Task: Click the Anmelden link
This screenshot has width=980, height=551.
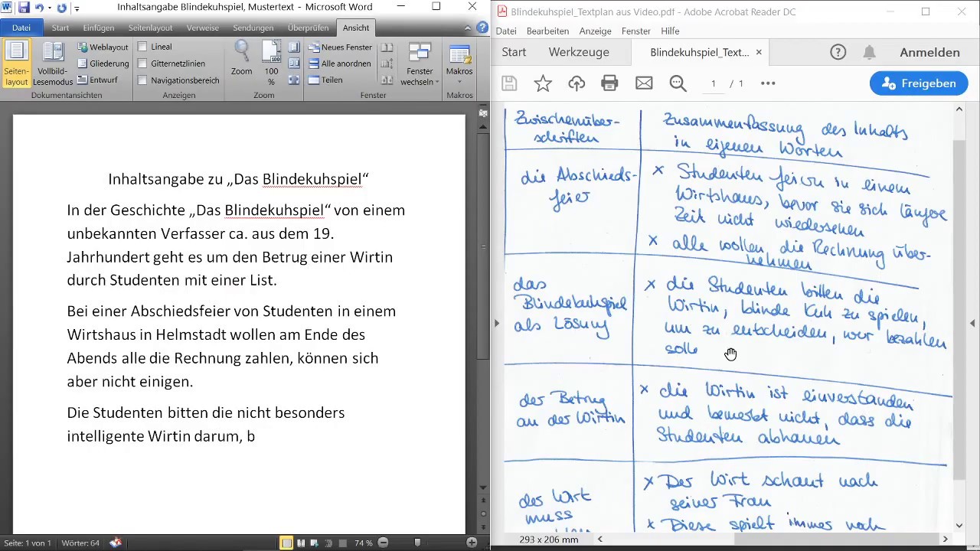Action: [929, 52]
